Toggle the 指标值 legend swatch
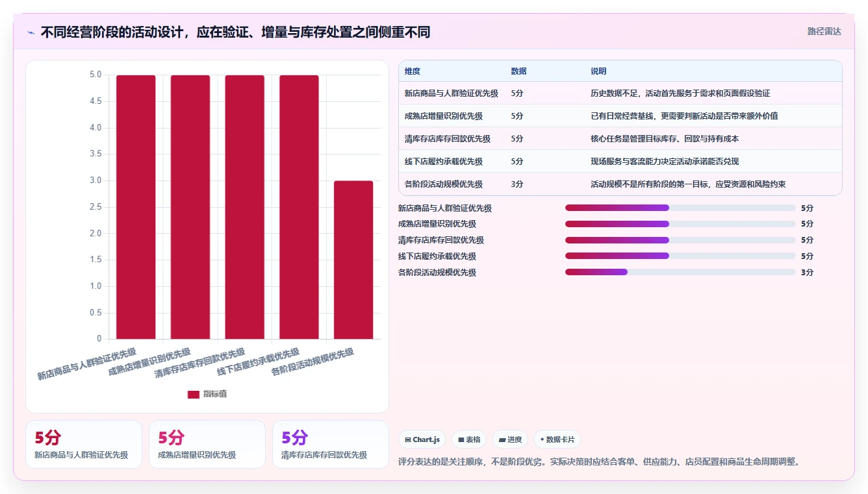The height and width of the screenshot is (494, 868). (193, 394)
